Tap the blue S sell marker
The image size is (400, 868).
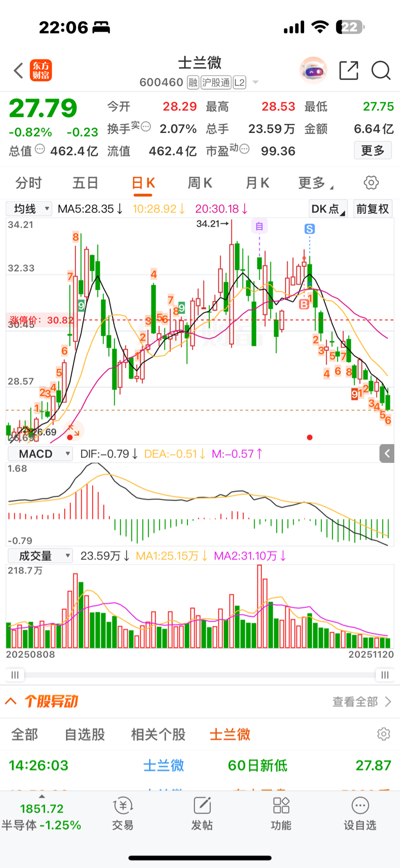click(x=309, y=229)
